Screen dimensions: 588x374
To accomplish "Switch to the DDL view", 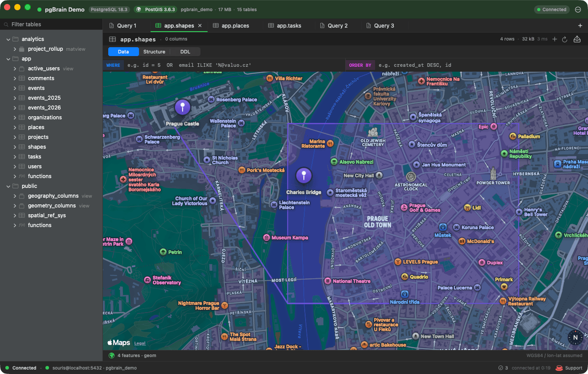I will [x=185, y=52].
